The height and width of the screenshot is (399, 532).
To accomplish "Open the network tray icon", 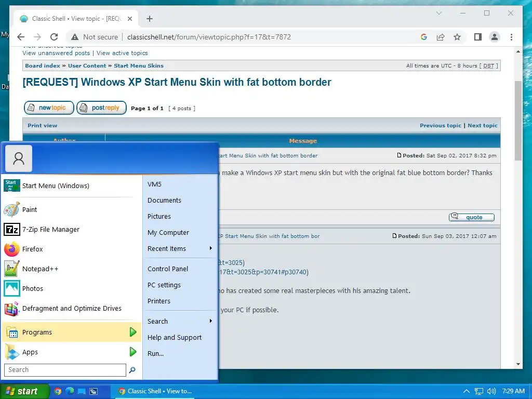I will (x=478, y=391).
